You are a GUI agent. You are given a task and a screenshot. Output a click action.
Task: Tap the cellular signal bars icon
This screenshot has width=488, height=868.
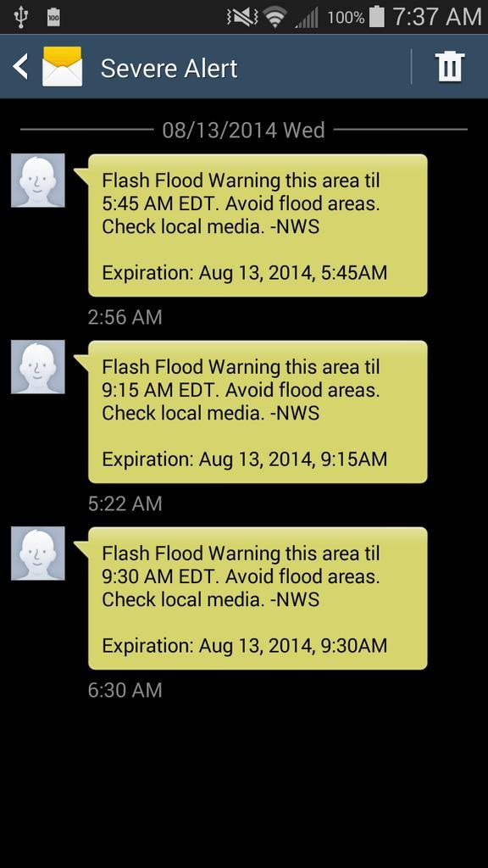[x=307, y=17]
